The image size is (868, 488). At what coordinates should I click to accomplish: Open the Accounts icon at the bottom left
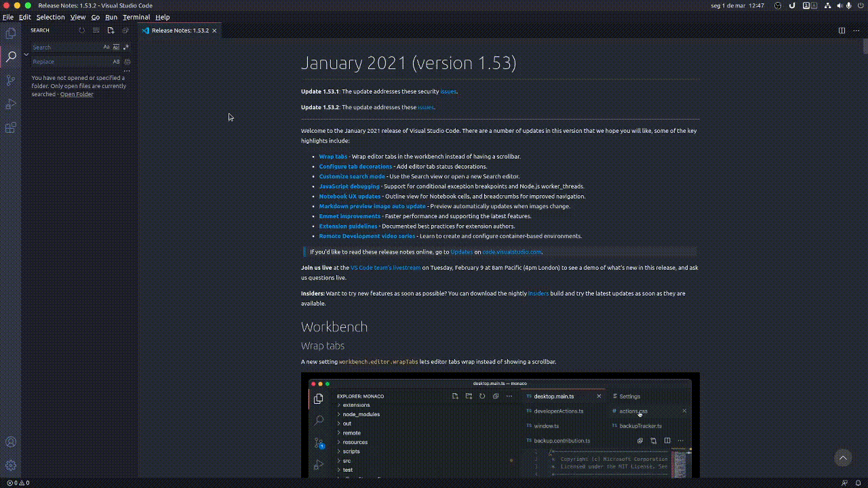coord(10,442)
